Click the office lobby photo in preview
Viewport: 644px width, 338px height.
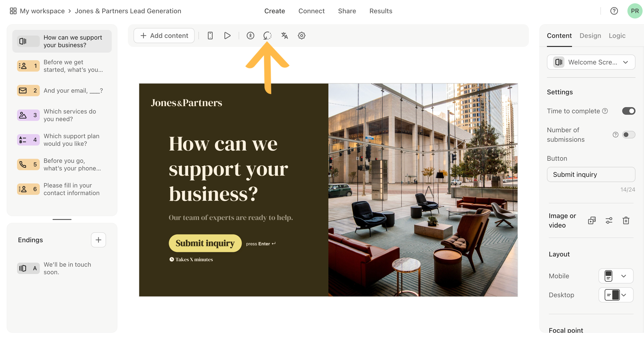[x=423, y=190]
